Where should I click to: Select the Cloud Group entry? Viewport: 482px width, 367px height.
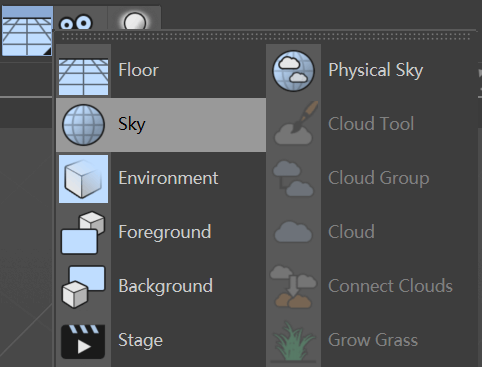pos(372,179)
